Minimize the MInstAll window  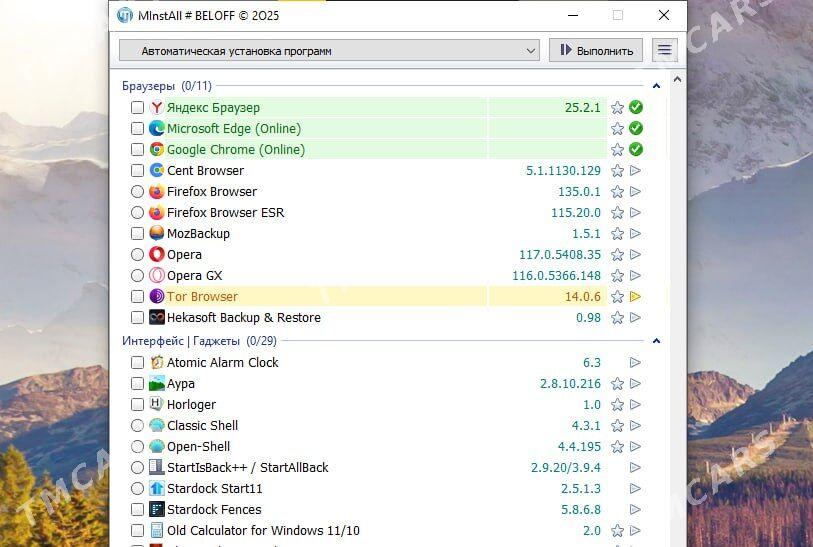pyautogui.click(x=573, y=16)
